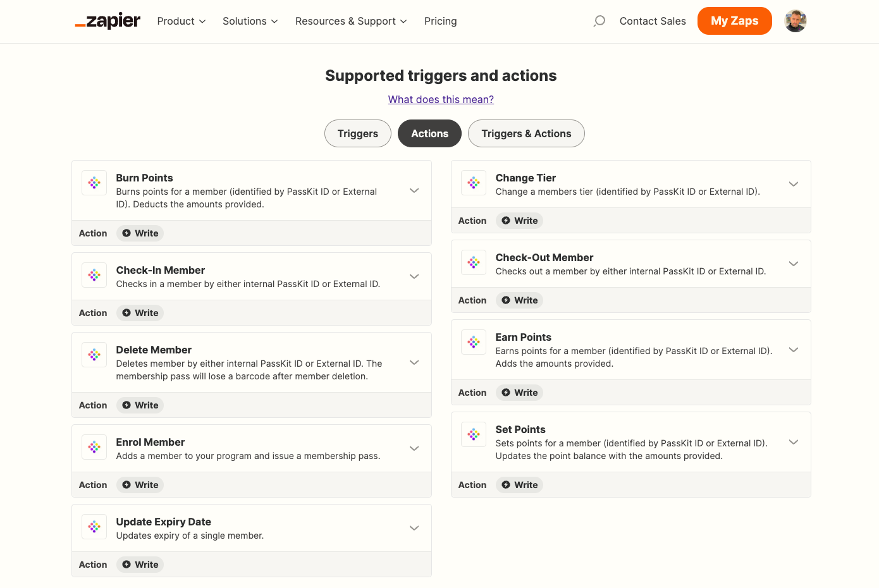Open the search magnifier icon
The image size is (879, 588).
click(599, 21)
